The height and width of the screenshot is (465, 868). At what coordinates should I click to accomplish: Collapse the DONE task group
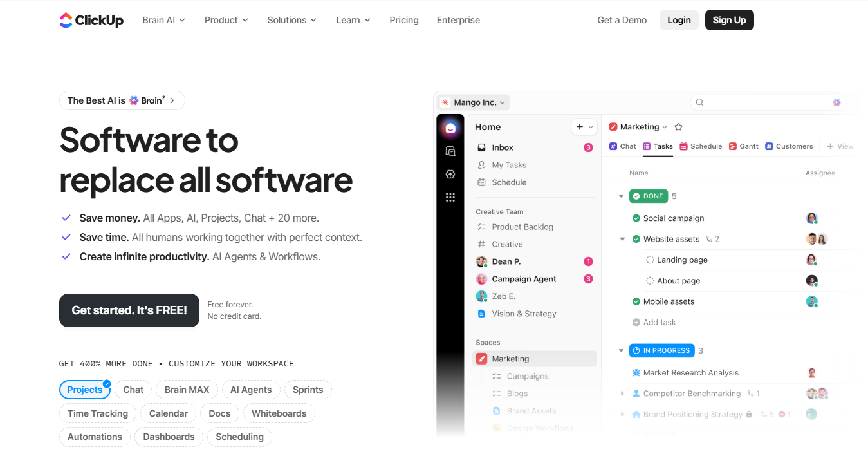(x=621, y=196)
